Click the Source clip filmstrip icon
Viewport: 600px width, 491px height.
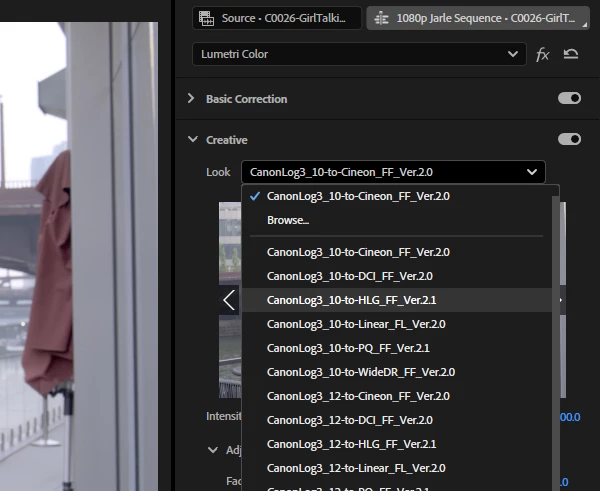206,18
